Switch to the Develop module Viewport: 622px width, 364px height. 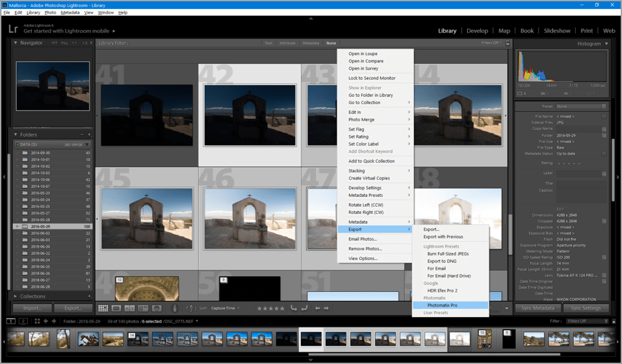point(477,31)
